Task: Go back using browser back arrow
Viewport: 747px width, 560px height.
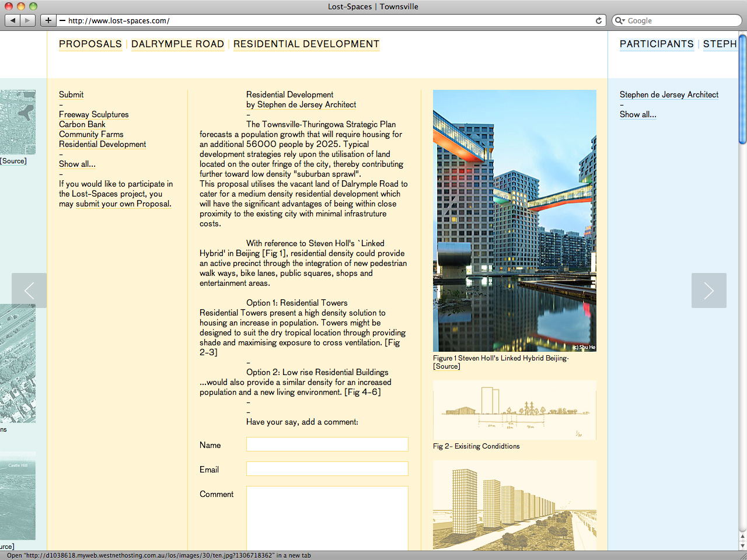Action: coord(13,20)
